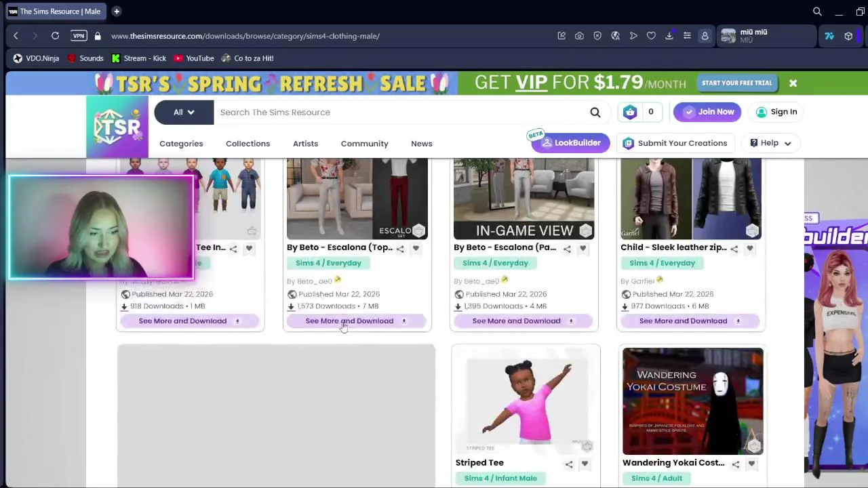This screenshot has width=868, height=488.
Task: Click LookBuilder beta button
Action: point(570,143)
